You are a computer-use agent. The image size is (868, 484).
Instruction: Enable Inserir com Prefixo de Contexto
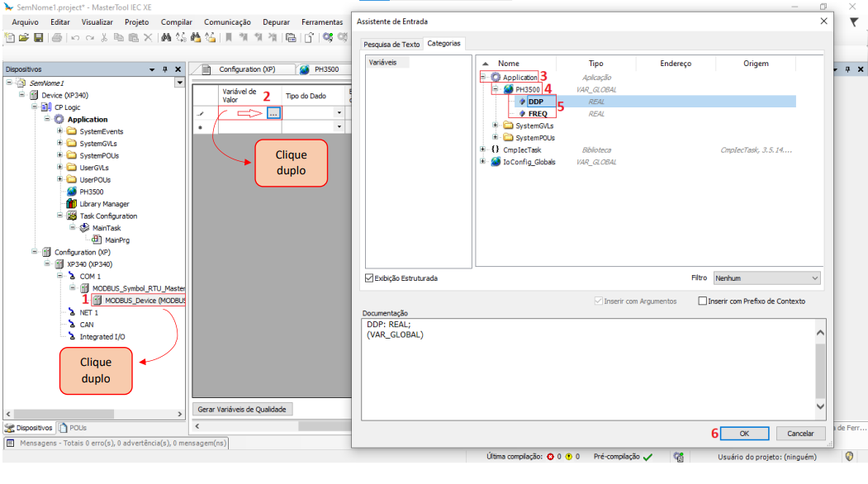[703, 301]
